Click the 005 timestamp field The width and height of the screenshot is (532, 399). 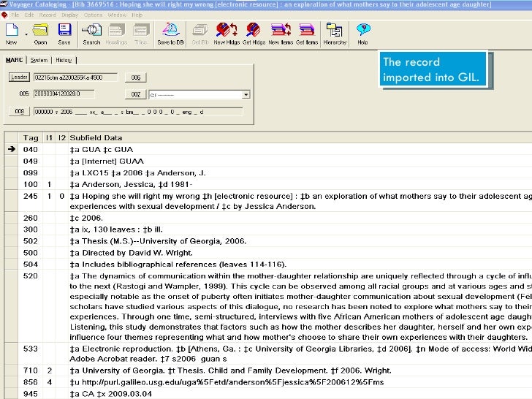click(64, 94)
